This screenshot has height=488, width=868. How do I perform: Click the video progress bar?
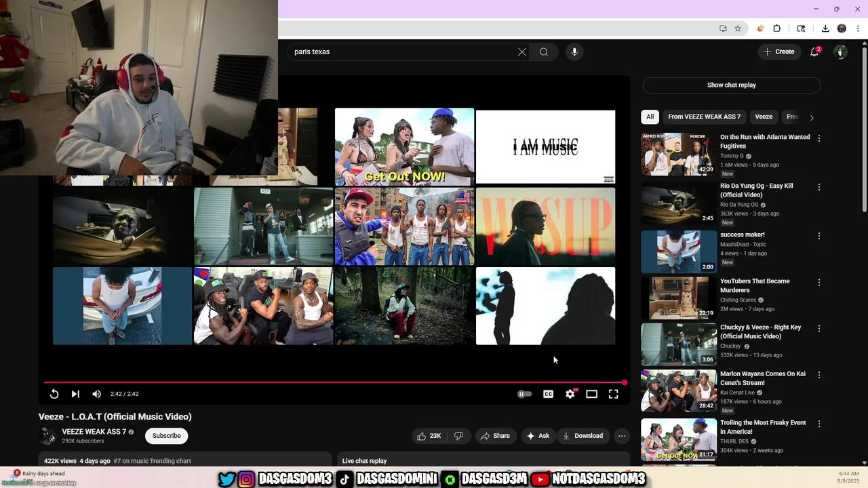coord(334,383)
